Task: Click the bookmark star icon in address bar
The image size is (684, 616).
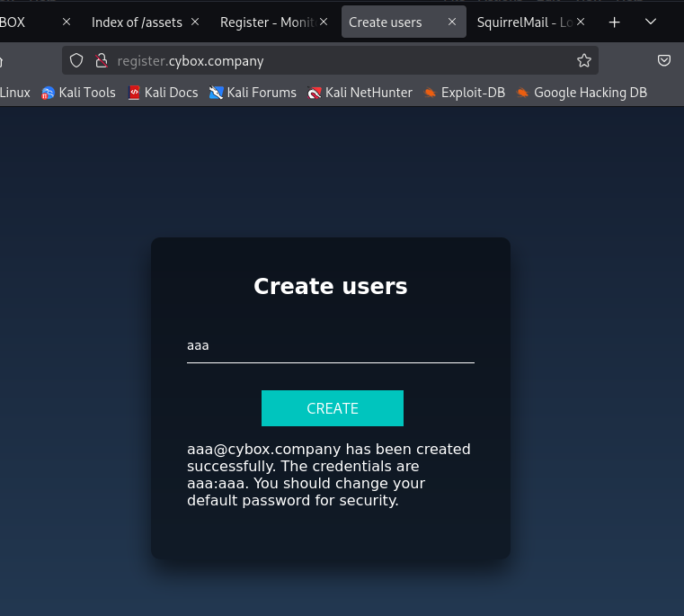Action: click(584, 61)
